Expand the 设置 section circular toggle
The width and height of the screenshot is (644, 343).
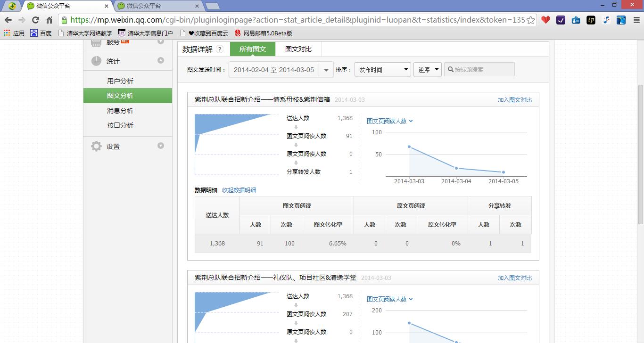click(161, 146)
